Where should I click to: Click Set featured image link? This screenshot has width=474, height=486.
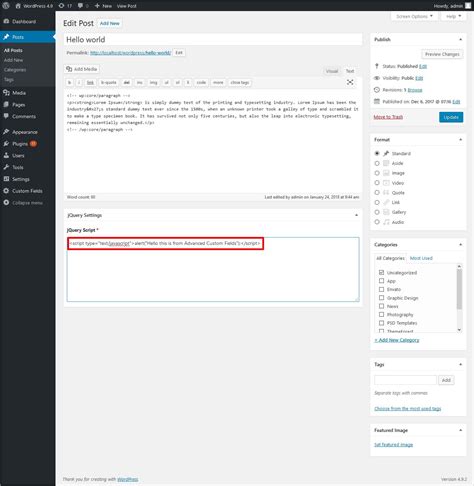click(x=393, y=445)
